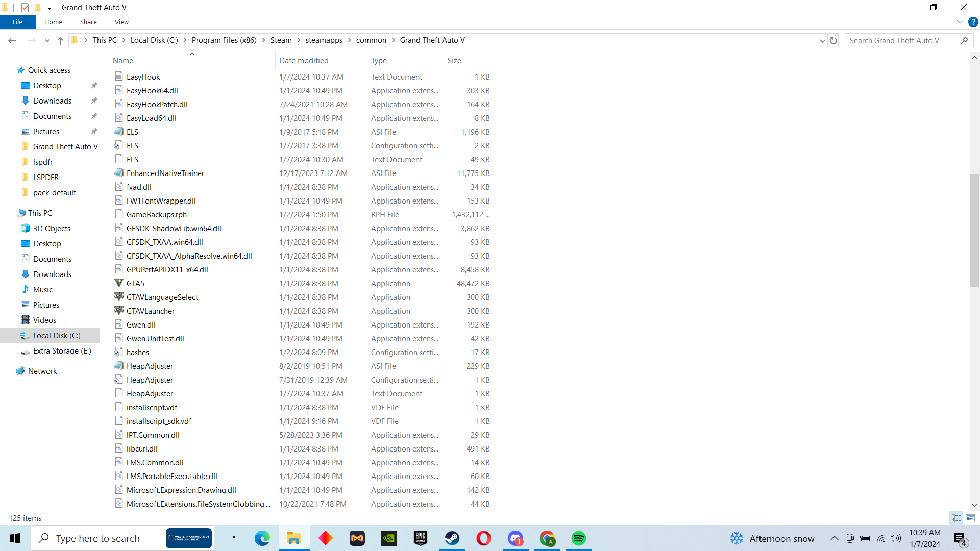Screen dimensions: 980x551
Task: Expand the ribbon with chevron arrow
Action: pyautogui.click(x=960, y=22)
